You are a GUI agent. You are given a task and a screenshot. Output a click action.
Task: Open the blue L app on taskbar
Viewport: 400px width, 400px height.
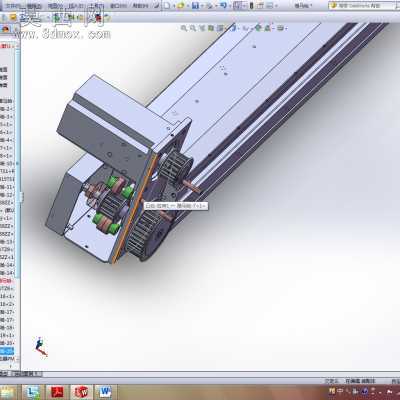tap(33, 392)
